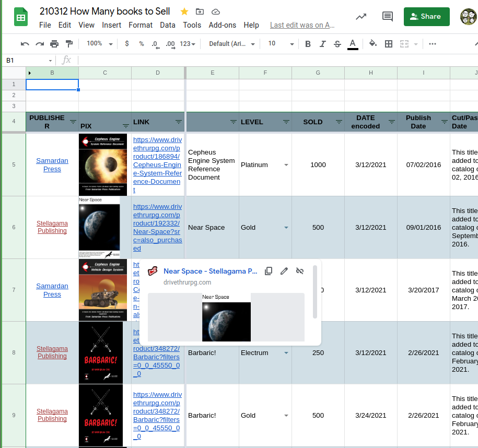Open the Help menu
The image size is (478, 448).
(x=251, y=25)
